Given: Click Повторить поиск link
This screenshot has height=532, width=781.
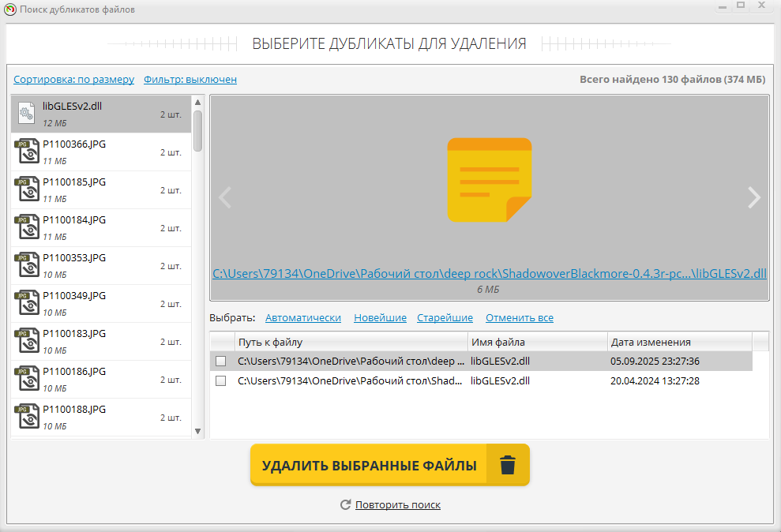Looking at the screenshot, I should [398, 504].
